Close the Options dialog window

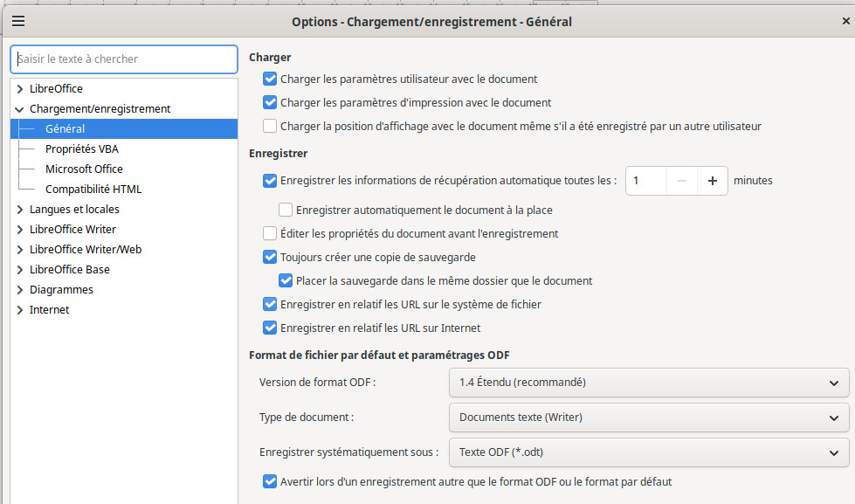pos(833,22)
